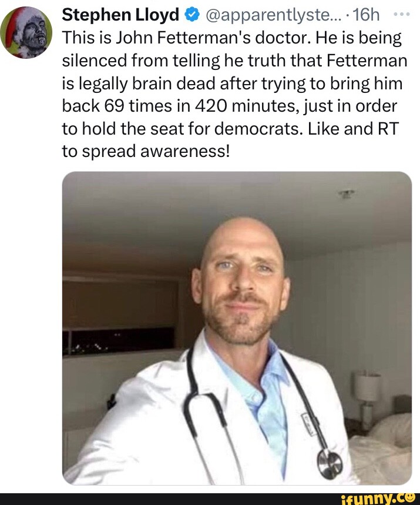420x505 pixels.
Task: Click the ceiling smoke detector in photo
Action: click(347, 193)
